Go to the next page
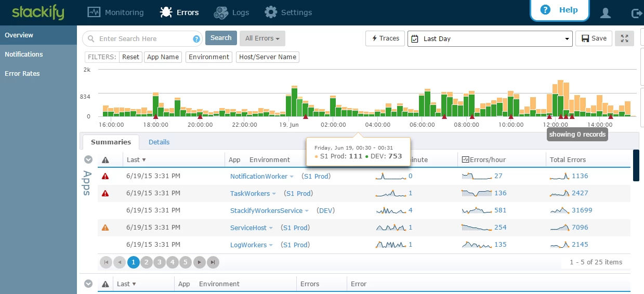 point(200,262)
